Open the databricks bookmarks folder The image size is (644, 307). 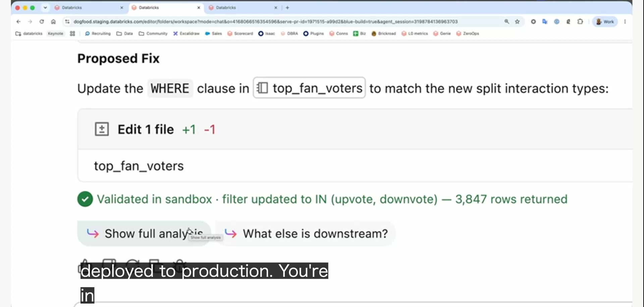pyautogui.click(x=29, y=34)
